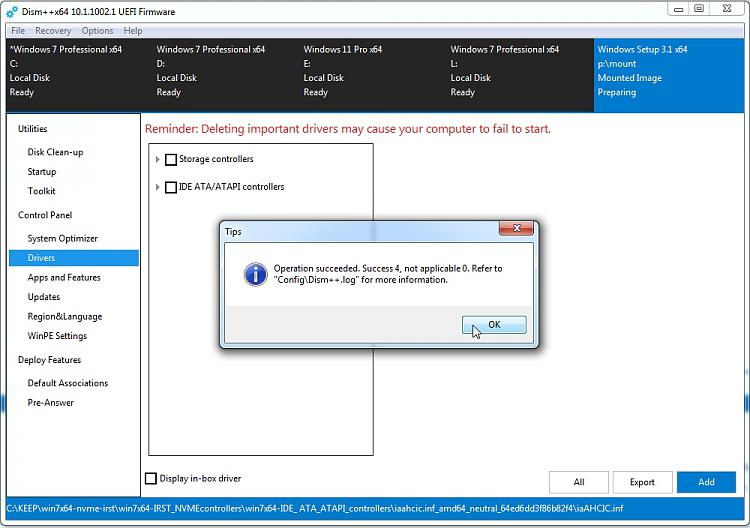Check the IDE ATA/ATAPI controllers checkbox

pyautogui.click(x=171, y=187)
